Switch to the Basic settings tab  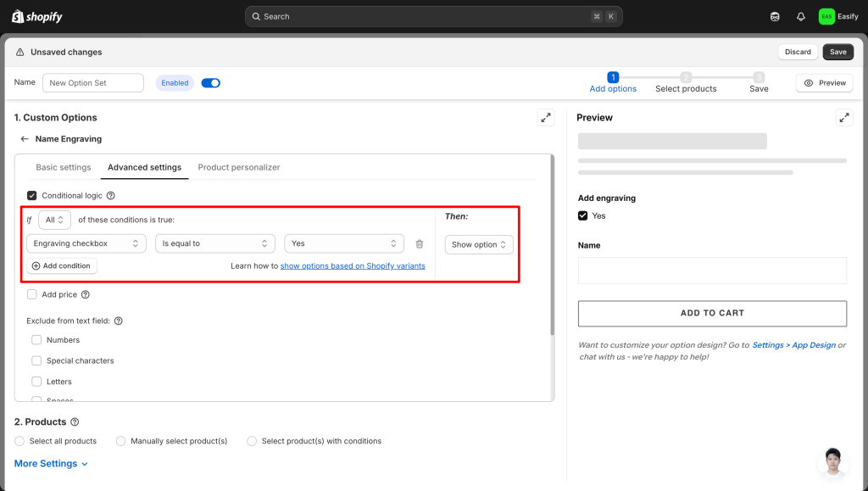pyautogui.click(x=64, y=168)
